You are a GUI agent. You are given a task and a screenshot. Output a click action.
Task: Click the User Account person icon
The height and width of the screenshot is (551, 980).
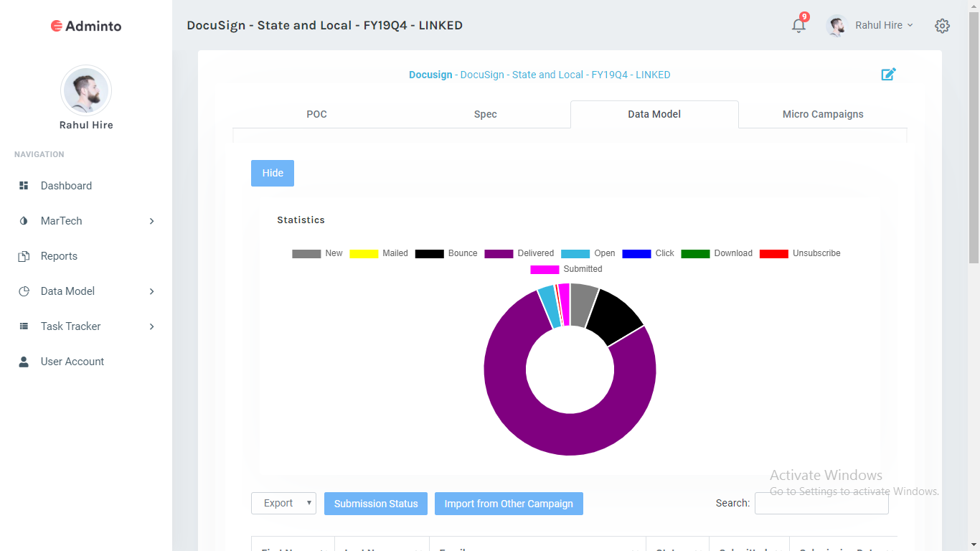[x=24, y=362]
